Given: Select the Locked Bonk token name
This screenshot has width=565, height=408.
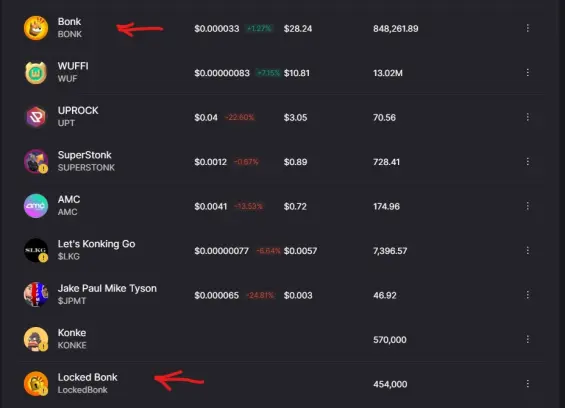Looking at the screenshot, I should [x=88, y=377].
